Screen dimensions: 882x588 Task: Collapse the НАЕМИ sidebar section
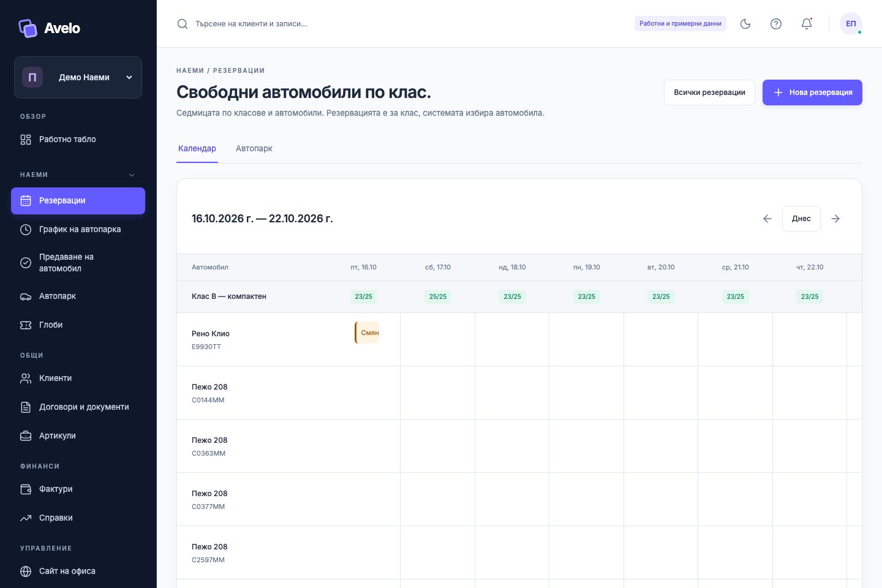click(132, 175)
